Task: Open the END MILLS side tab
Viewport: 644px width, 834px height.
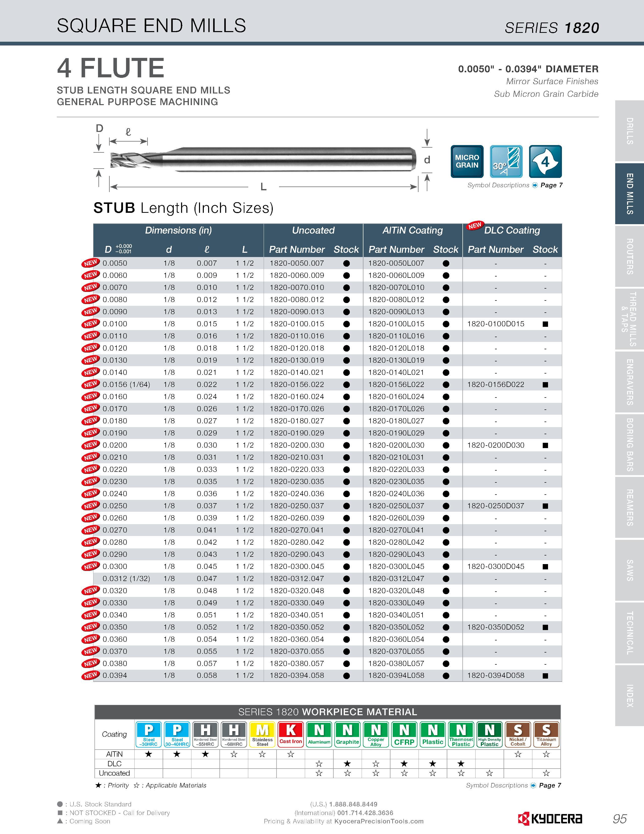Action: [630, 194]
